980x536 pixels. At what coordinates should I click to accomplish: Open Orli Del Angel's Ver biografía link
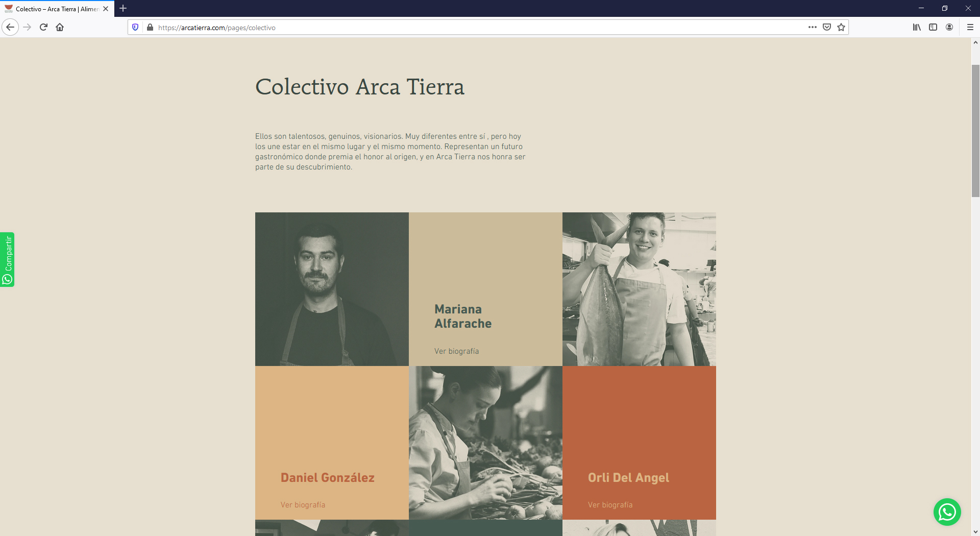(x=610, y=505)
